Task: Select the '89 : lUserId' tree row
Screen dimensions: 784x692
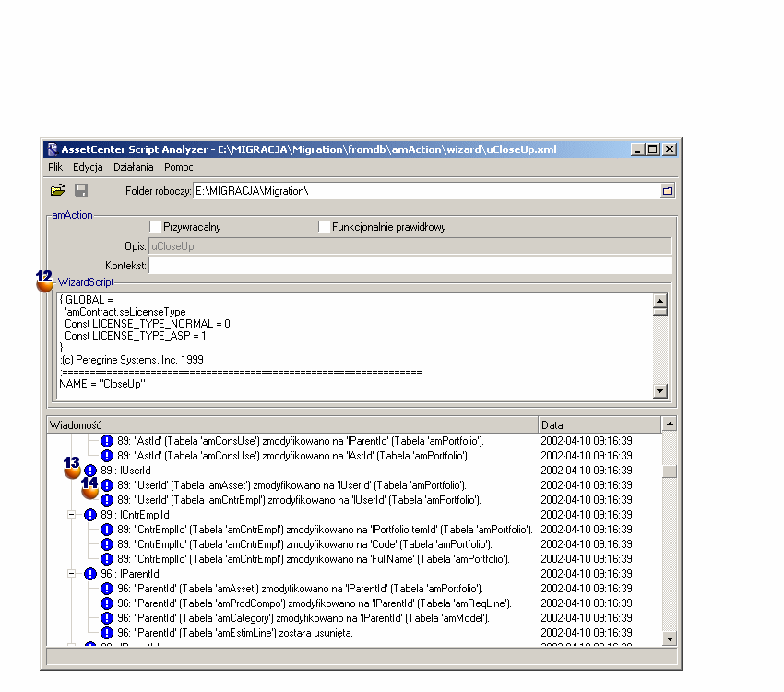Action: (x=125, y=471)
